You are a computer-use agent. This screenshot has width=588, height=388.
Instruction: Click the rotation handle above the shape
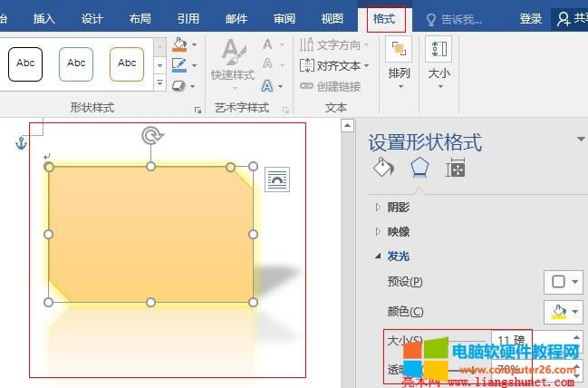click(151, 136)
